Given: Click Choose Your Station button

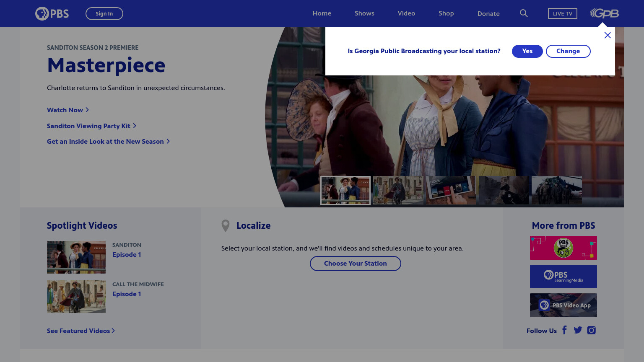Looking at the screenshot, I should (356, 264).
